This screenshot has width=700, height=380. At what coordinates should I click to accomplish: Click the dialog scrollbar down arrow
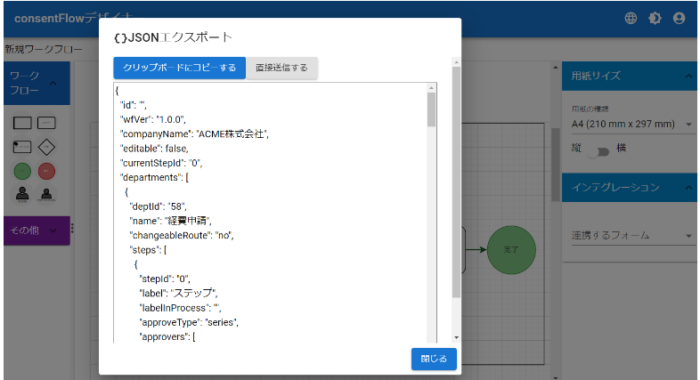456,338
